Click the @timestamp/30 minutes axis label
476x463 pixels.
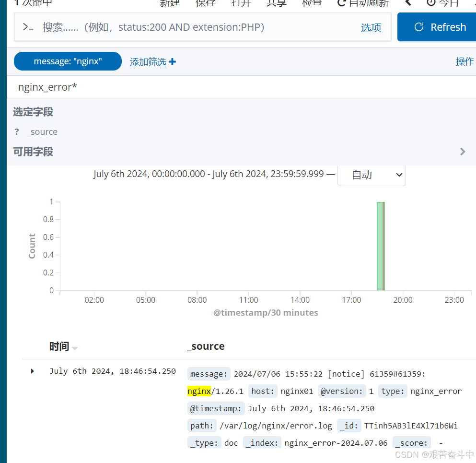pyautogui.click(x=266, y=313)
